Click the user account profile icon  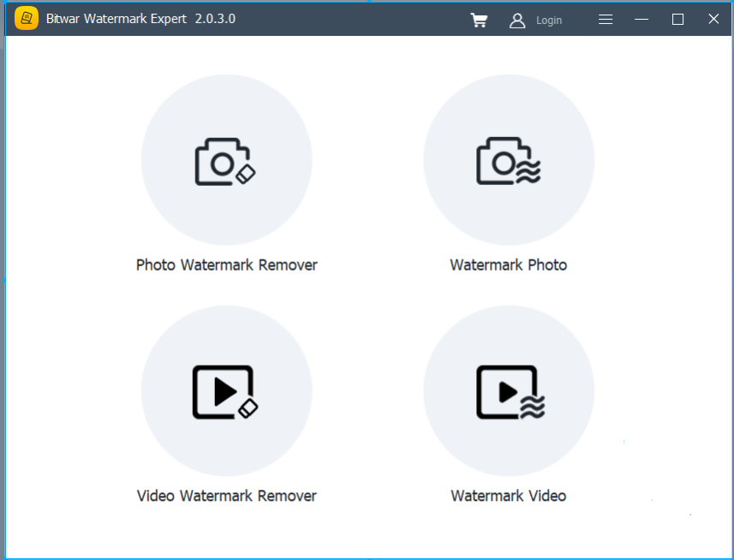click(x=517, y=21)
